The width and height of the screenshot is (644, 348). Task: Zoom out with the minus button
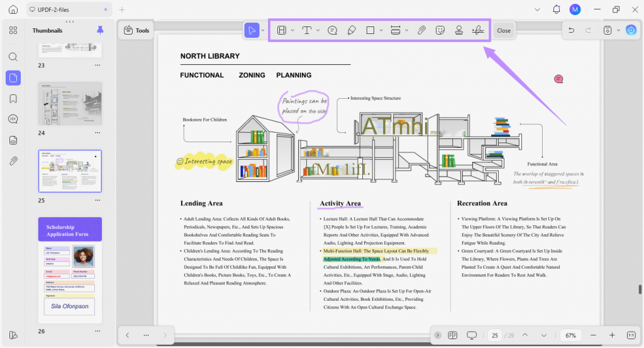pos(593,335)
